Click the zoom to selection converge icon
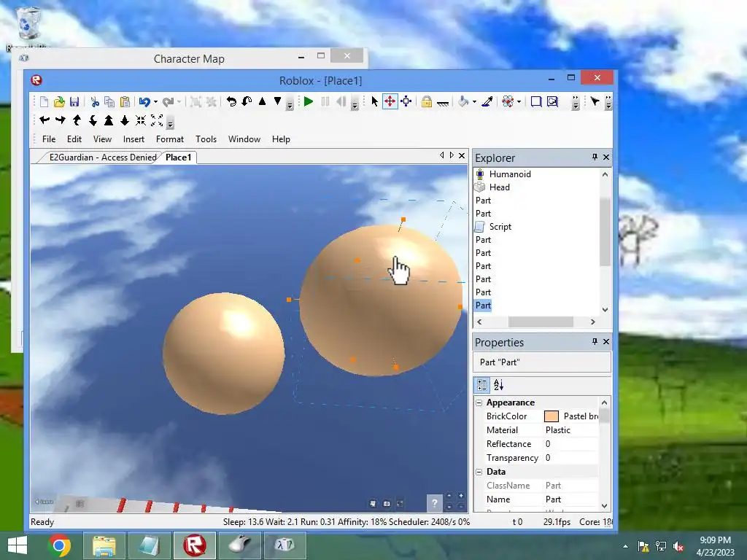747x560 pixels. [x=141, y=120]
